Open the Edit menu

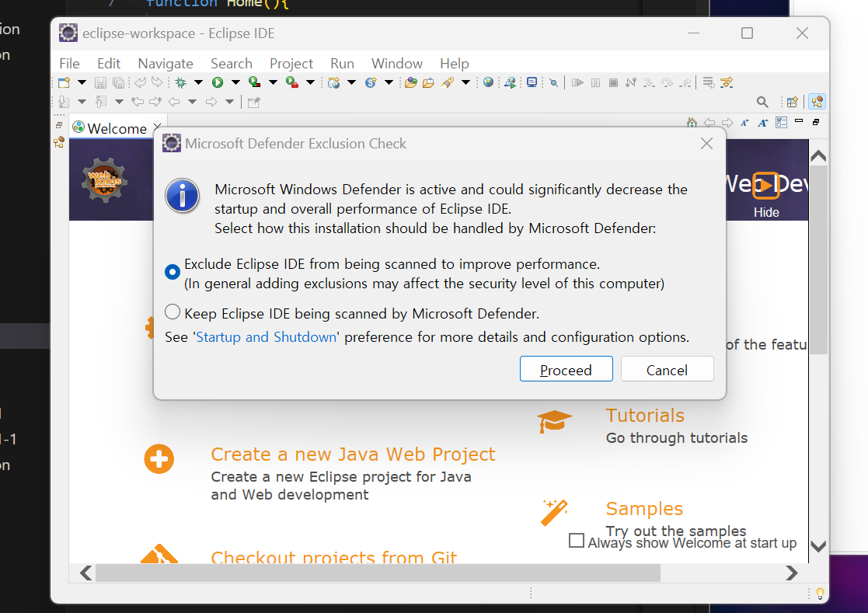coord(109,64)
